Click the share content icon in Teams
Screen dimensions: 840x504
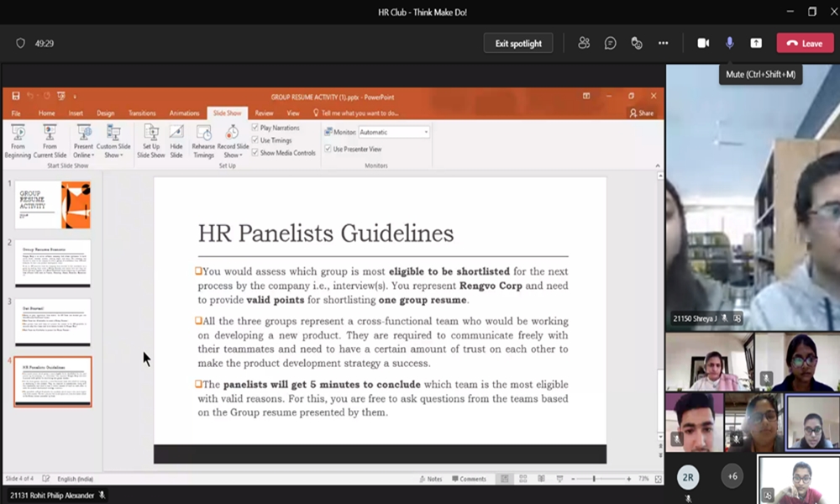[x=756, y=44]
